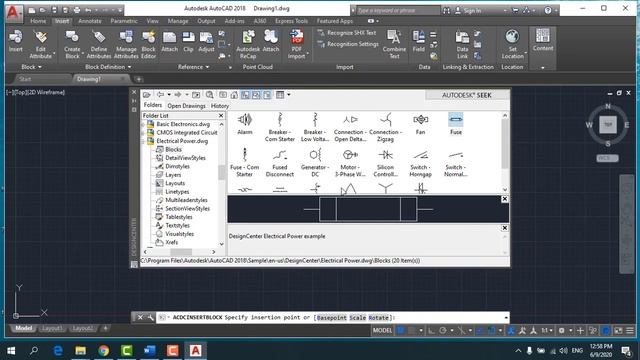
Task: Open the Express Tools ribbon tab
Action: (x=291, y=21)
